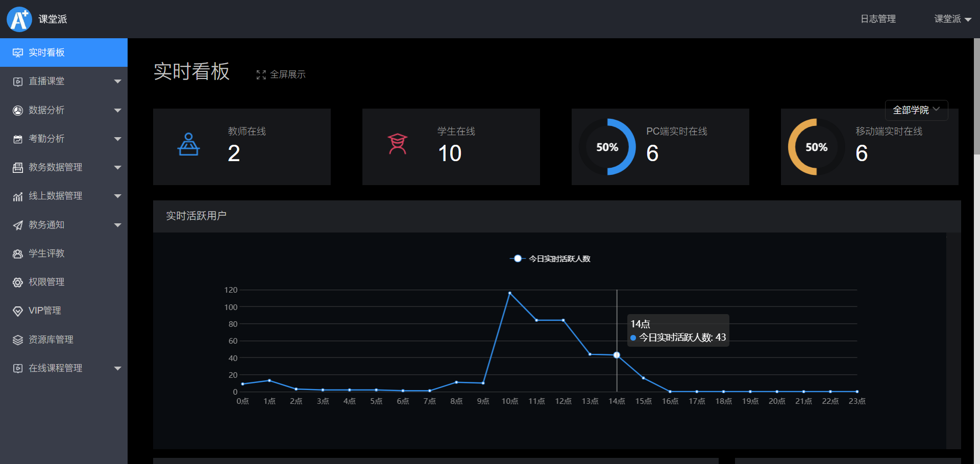Click the page vertical scrollbar
Viewport: 980px width, 464px height.
pos(976,97)
